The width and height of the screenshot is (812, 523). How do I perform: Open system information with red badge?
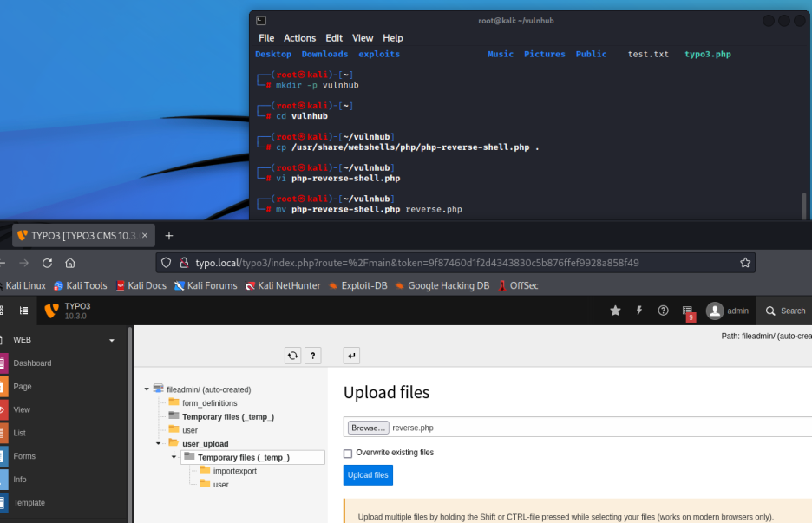pyautogui.click(x=688, y=312)
